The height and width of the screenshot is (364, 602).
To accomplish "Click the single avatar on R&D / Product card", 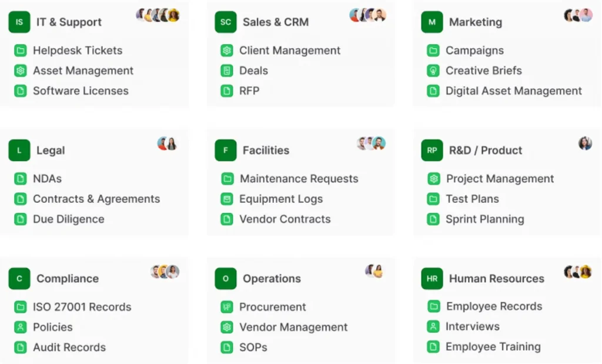I will [x=585, y=143].
